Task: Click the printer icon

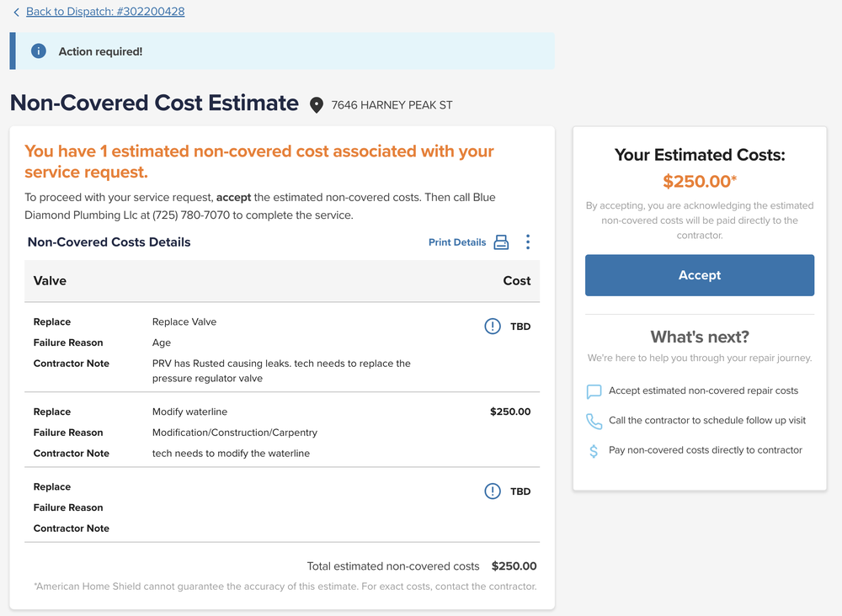Action: coord(501,242)
